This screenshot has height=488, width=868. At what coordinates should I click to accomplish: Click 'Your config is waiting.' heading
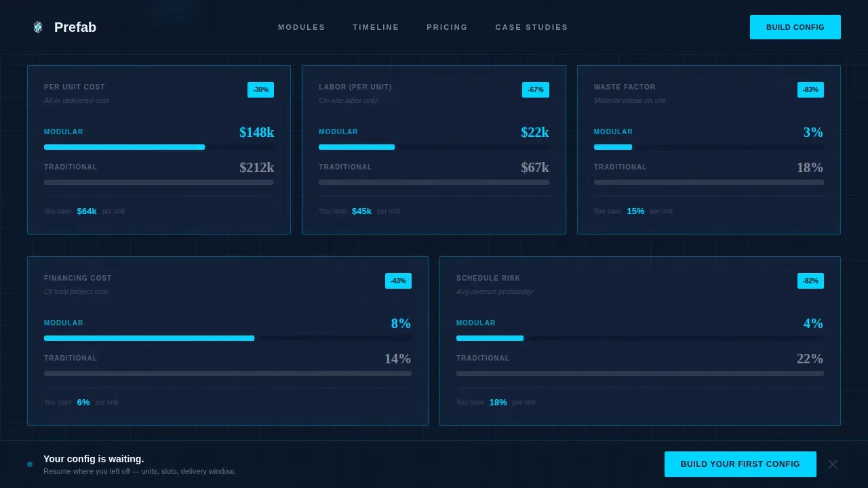click(94, 459)
